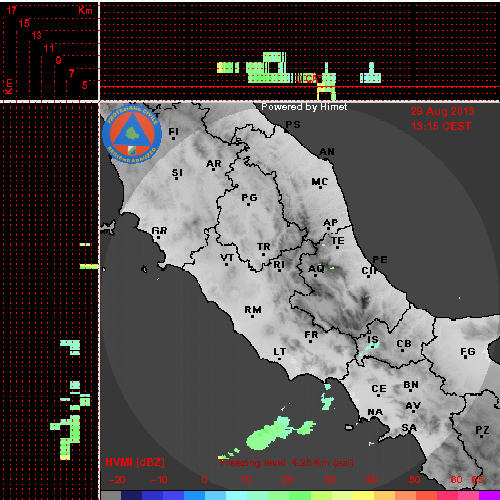Click the AQ city label
Image resolution: width=500 pixels, height=500 pixels.
pyautogui.click(x=316, y=269)
